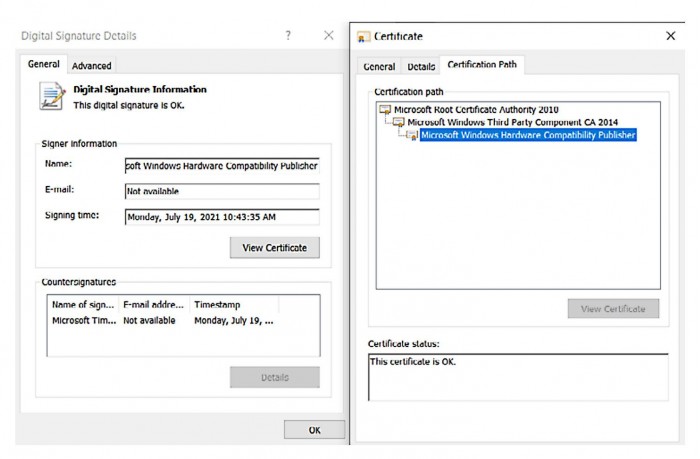Click the Signing time field
The width and height of the screenshot is (700, 459).
tap(221, 216)
